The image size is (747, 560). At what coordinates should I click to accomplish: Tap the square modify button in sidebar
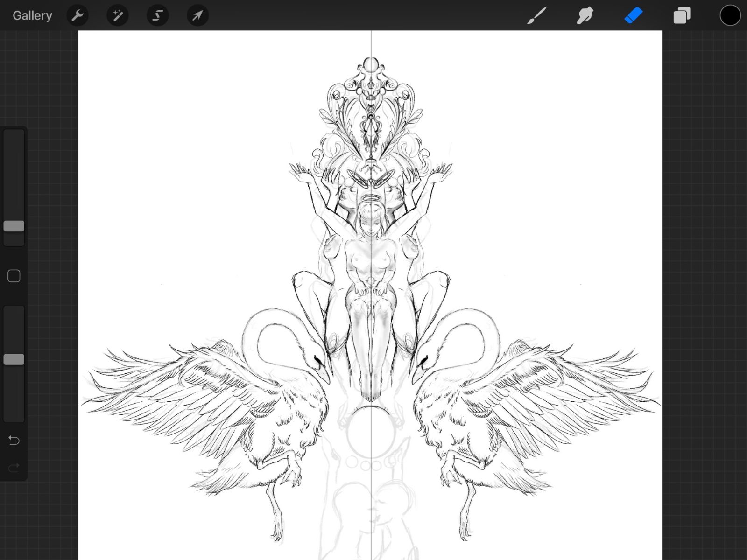click(x=14, y=276)
